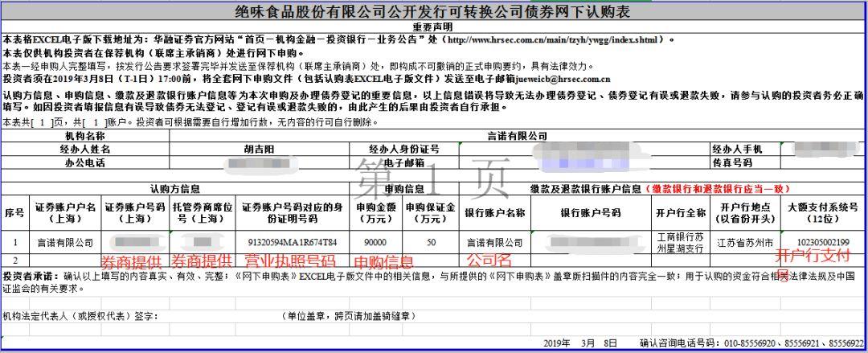Select the 开户行全称 column header
Image resolution: width=868 pixels, height=353 pixels.
(681, 213)
